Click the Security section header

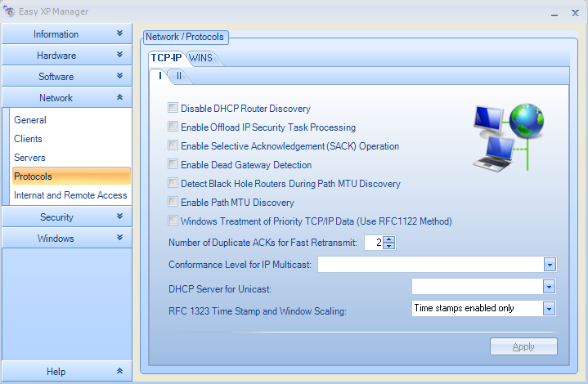pos(67,217)
